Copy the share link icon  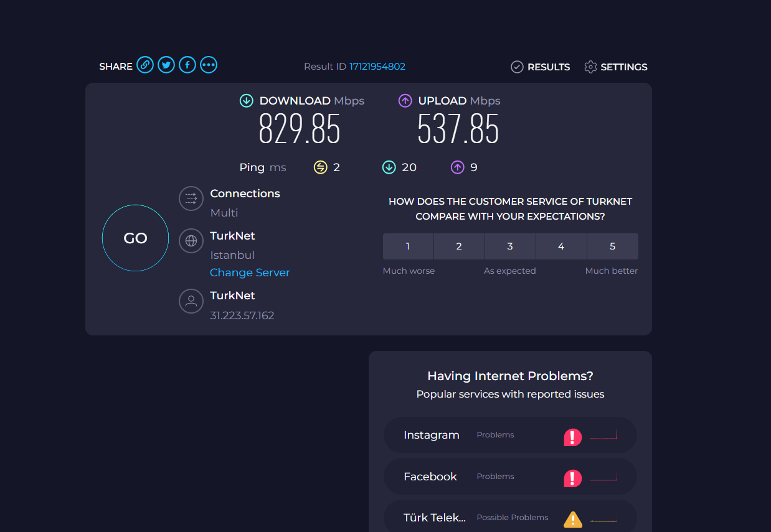pos(145,65)
